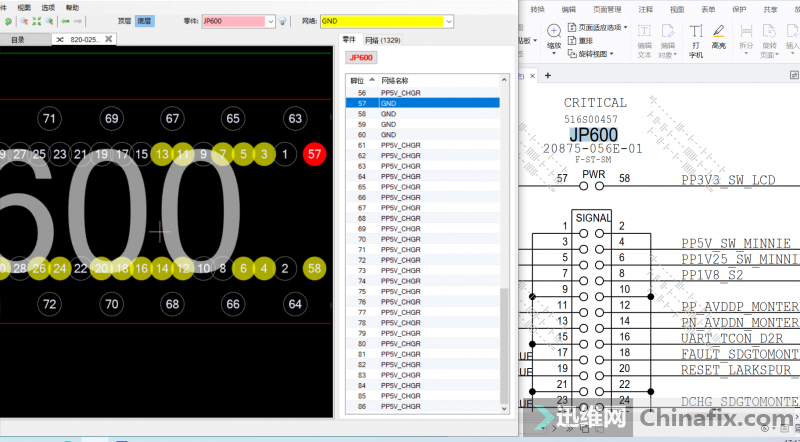Switch to the Nets (网络 1329) tab
The width and height of the screenshot is (800, 442).
pyautogui.click(x=382, y=40)
